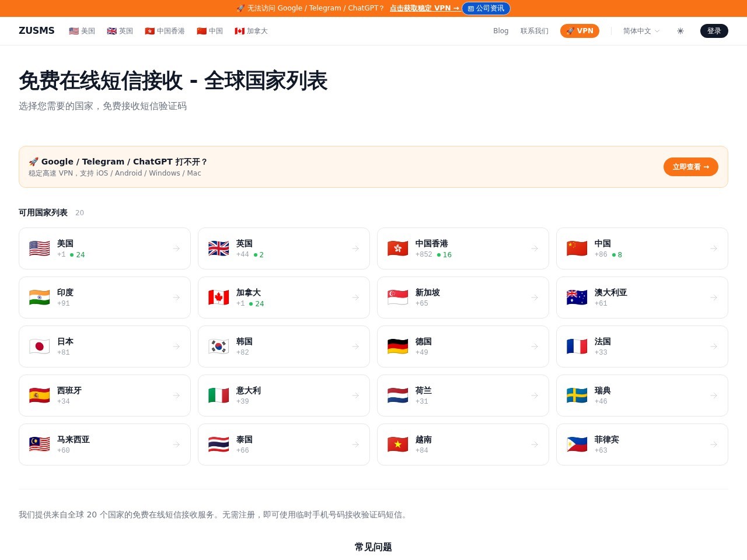Click the Italy flag in 意大利 card
The height and width of the screenshot is (560, 747).
pos(219,395)
